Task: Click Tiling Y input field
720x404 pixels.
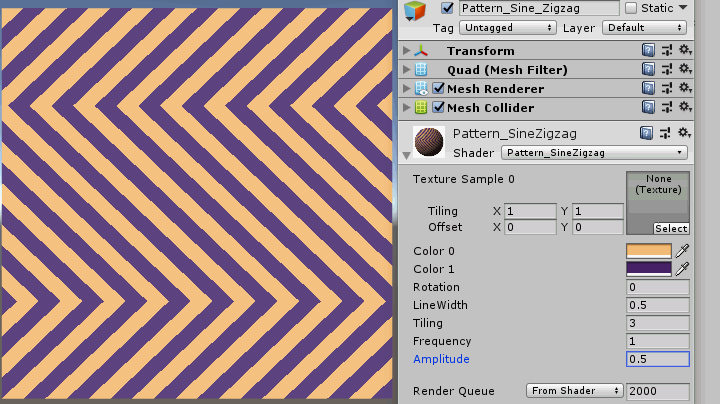Action: (597, 211)
